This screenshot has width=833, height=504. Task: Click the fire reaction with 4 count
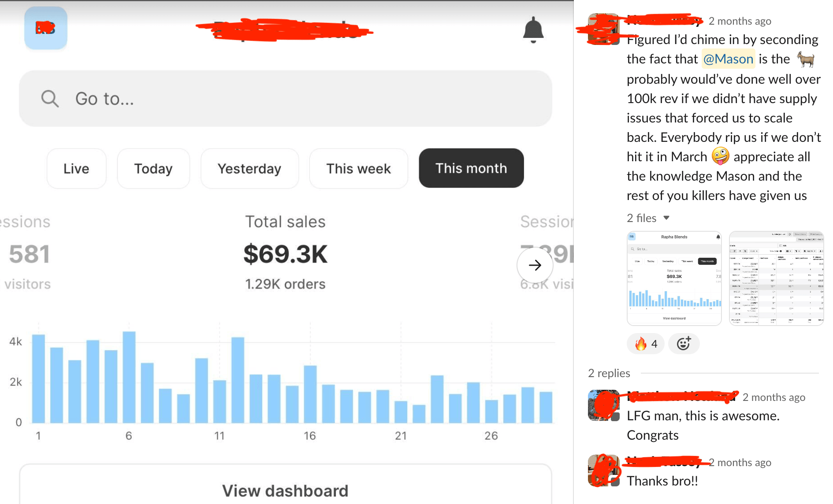pos(646,344)
